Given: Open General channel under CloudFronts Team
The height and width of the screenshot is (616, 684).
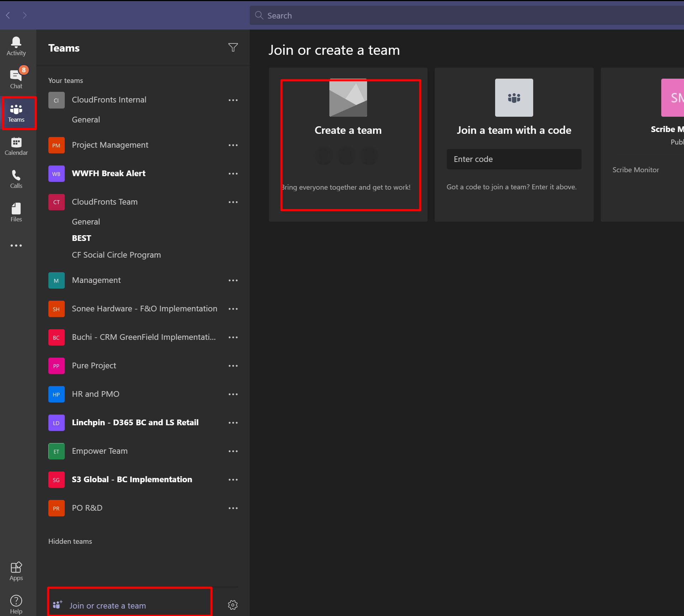Looking at the screenshot, I should (x=86, y=221).
